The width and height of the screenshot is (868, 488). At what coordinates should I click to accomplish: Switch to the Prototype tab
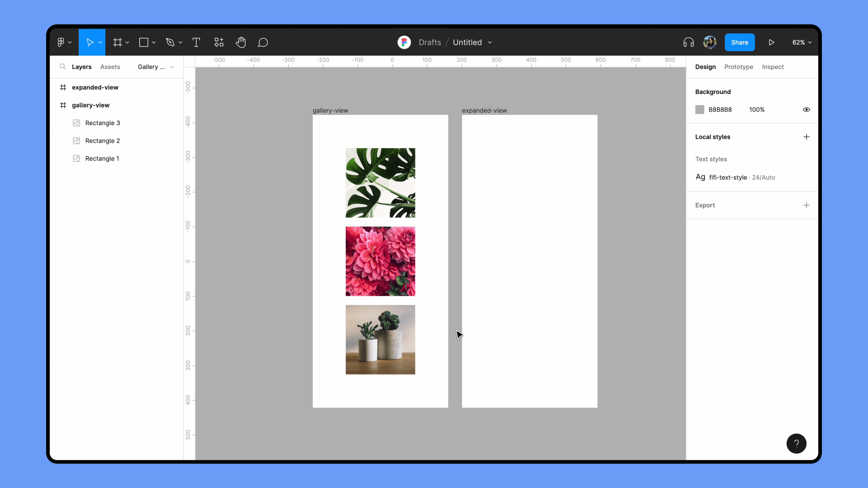click(x=738, y=67)
